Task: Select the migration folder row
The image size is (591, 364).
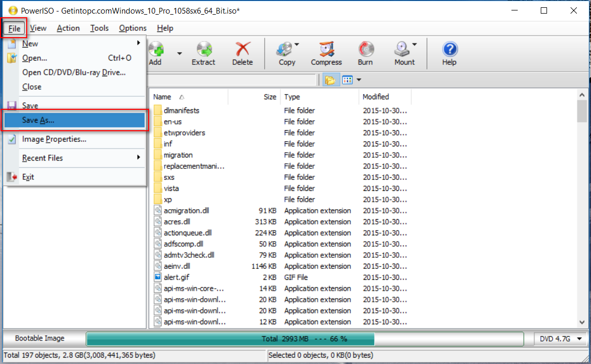Action: coord(280,155)
